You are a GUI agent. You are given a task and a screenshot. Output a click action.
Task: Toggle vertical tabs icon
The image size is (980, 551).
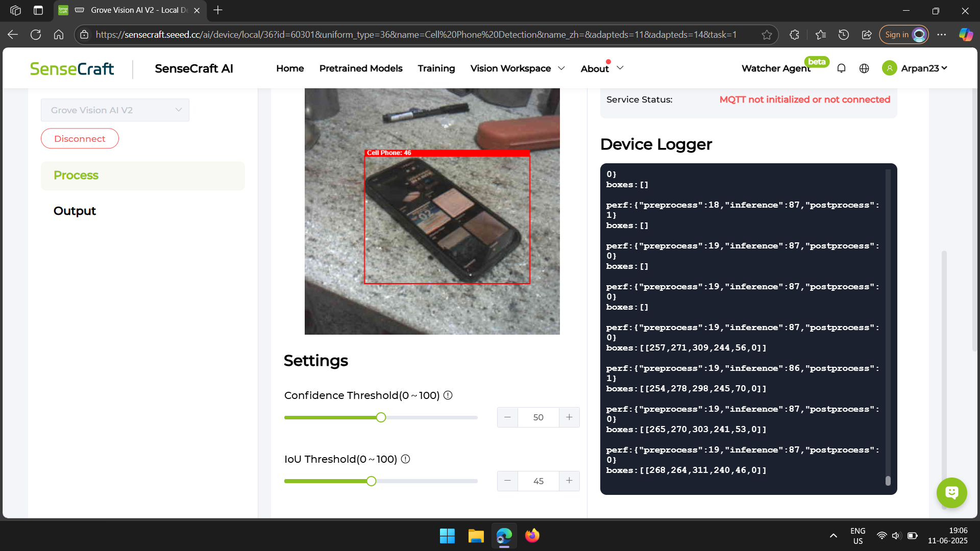coord(38,10)
